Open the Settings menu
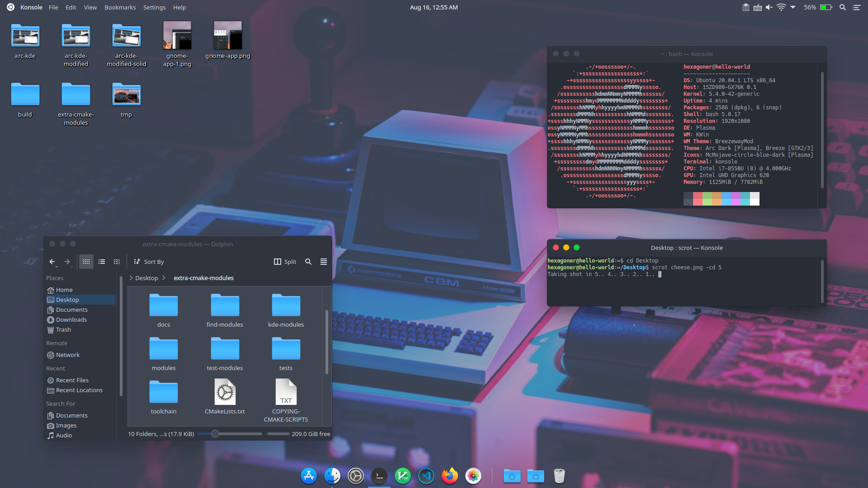The width and height of the screenshot is (868, 488). pyautogui.click(x=154, y=7)
